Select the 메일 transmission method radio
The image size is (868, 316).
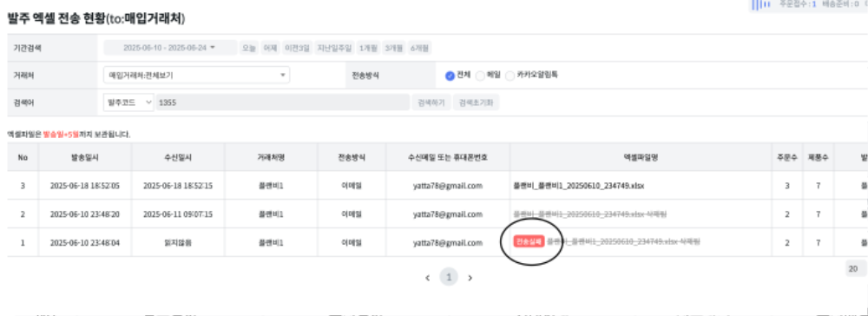480,76
